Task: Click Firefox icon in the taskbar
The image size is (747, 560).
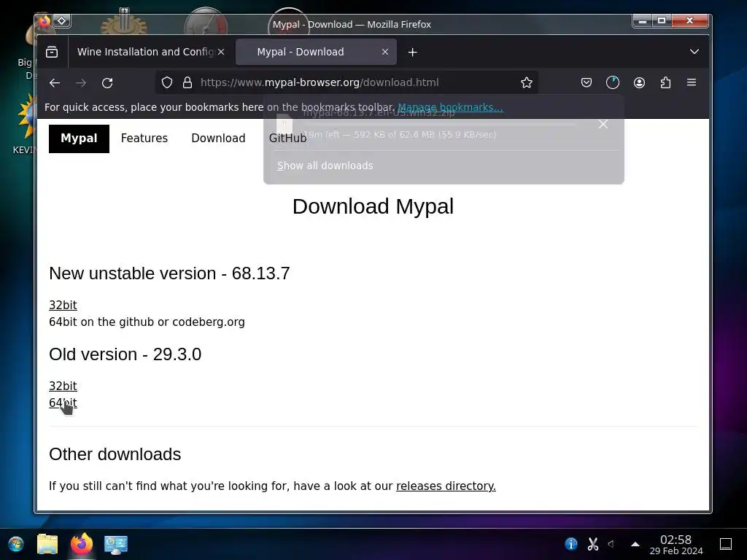Action: point(82,544)
